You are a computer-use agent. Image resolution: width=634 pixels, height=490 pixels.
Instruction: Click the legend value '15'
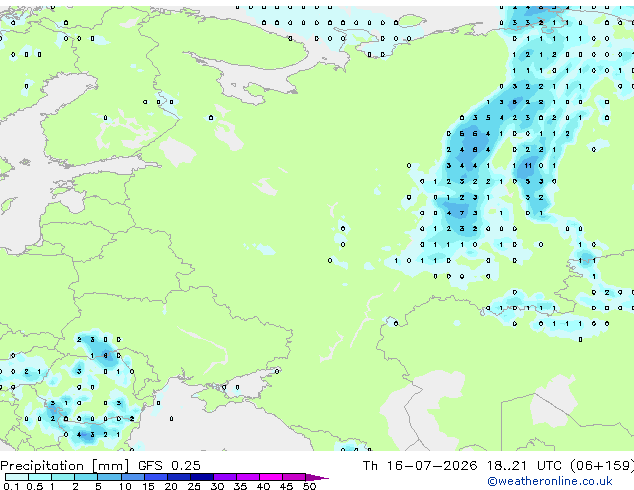(x=148, y=486)
